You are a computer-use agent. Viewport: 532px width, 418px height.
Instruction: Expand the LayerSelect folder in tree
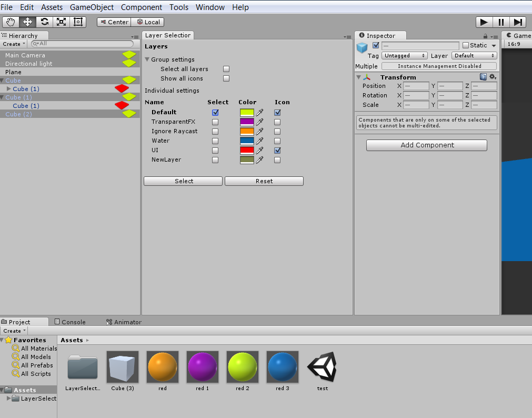[x=9, y=399]
